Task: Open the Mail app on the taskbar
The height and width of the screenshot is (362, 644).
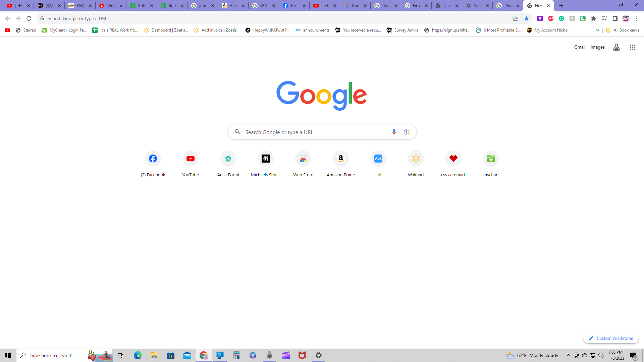Action: [187, 355]
